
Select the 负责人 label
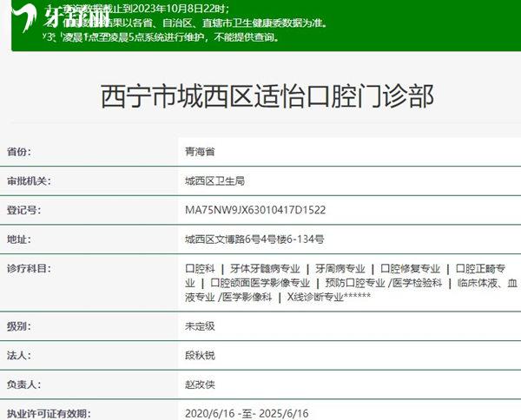24,384
